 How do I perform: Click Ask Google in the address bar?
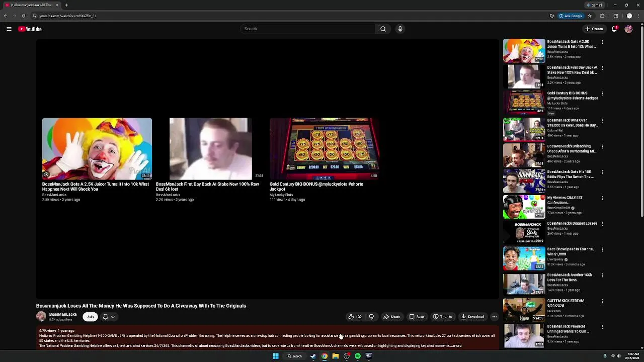pos(571,16)
